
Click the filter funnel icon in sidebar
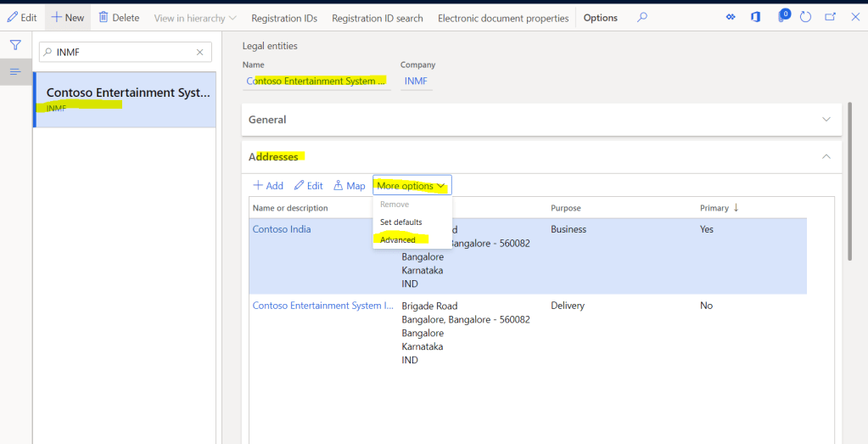(x=15, y=45)
